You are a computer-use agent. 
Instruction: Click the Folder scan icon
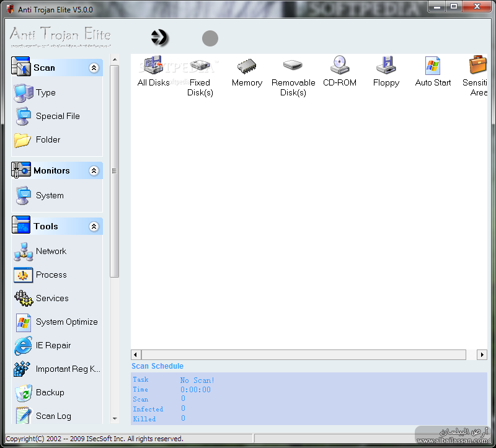coord(22,140)
